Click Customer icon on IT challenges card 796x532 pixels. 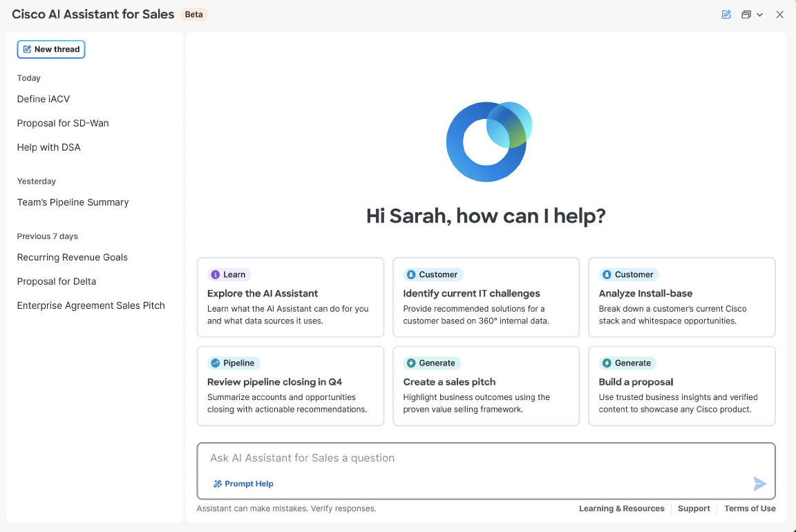411,274
